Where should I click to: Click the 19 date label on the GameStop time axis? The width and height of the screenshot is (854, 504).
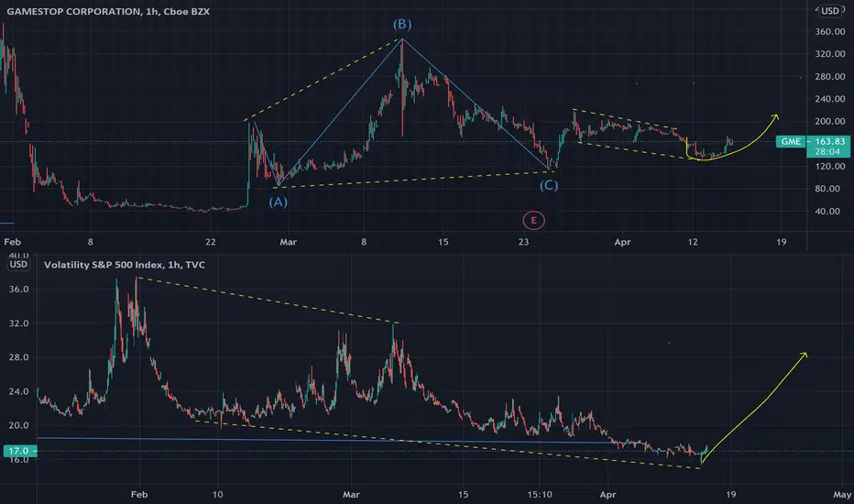pos(781,242)
